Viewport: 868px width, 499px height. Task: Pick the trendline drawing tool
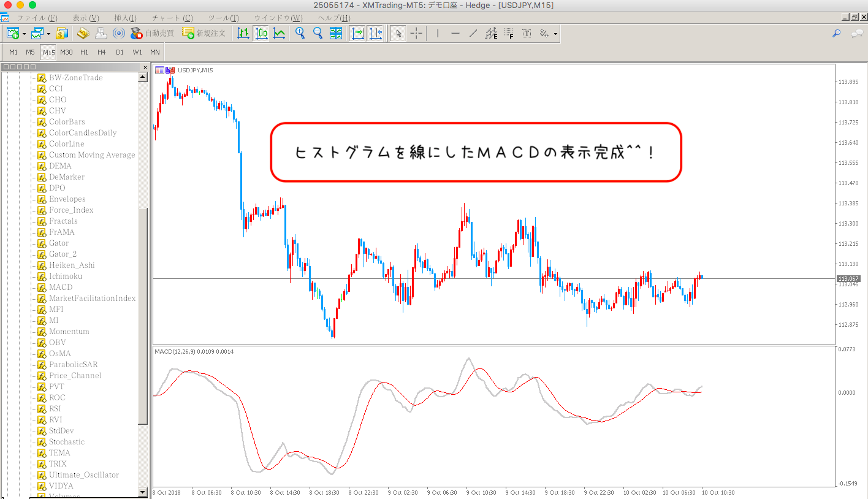[x=473, y=33]
